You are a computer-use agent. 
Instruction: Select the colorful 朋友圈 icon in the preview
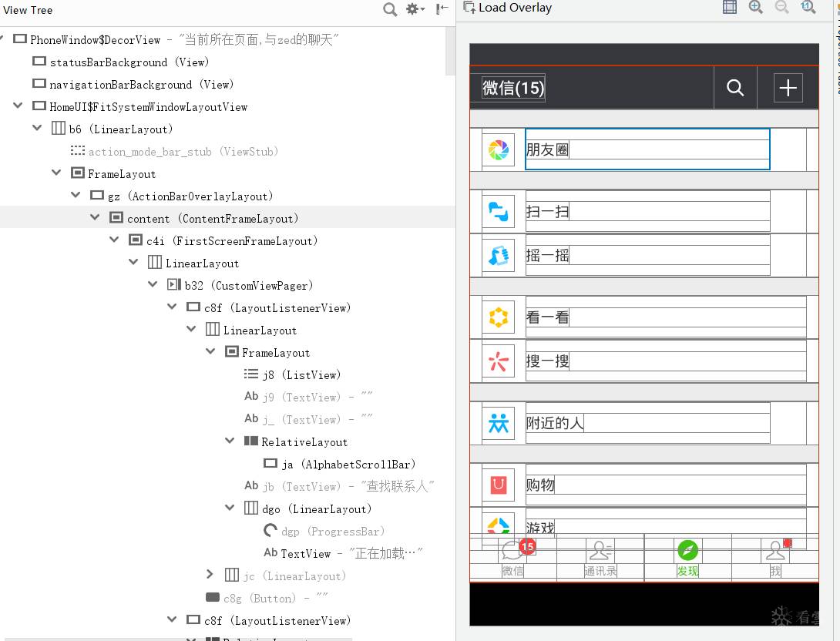tap(498, 150)
